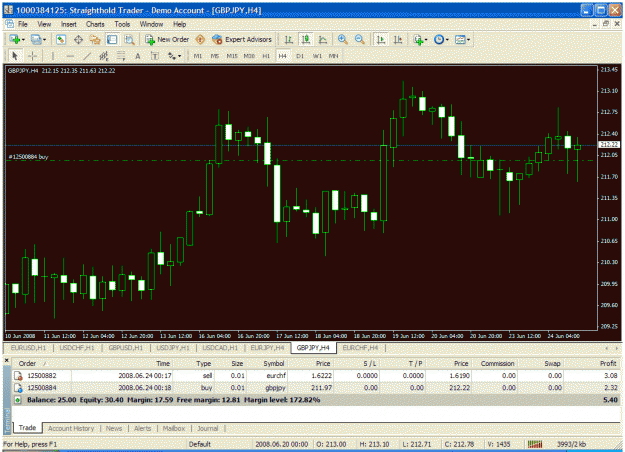Expand the Profiles dropdown arrow
This screenshot has height=452, width=625.
44,40
